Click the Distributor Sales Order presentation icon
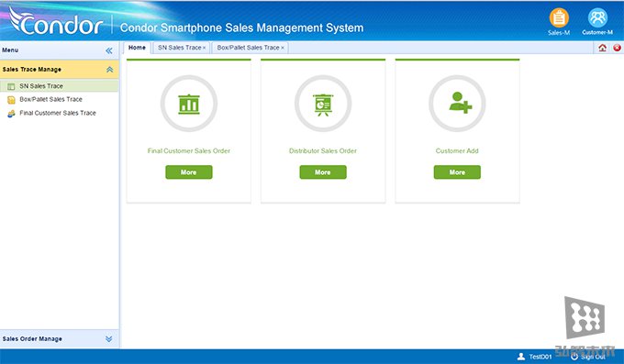Image resolution: width=624 pixels, height=364 pixels. (323, 105)
